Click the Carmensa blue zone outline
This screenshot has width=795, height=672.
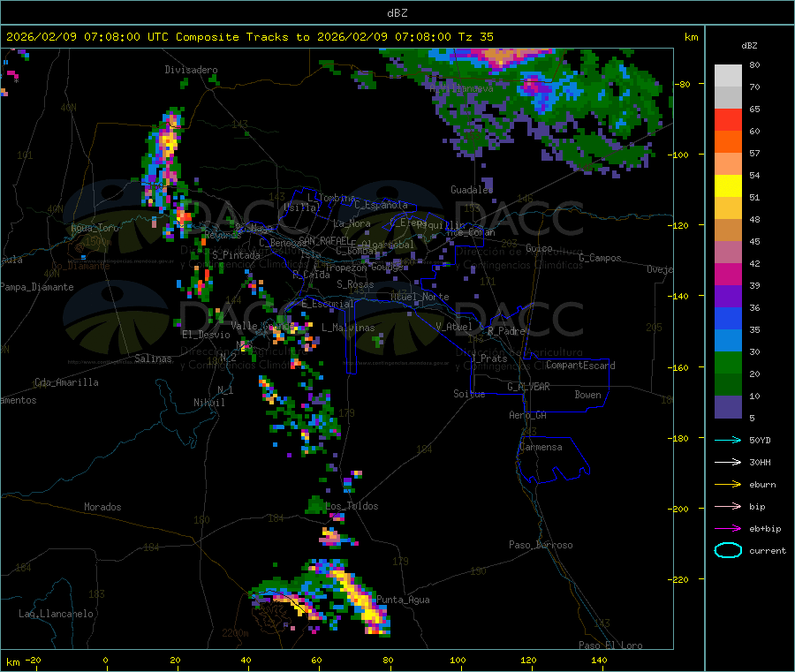point(553,460)
